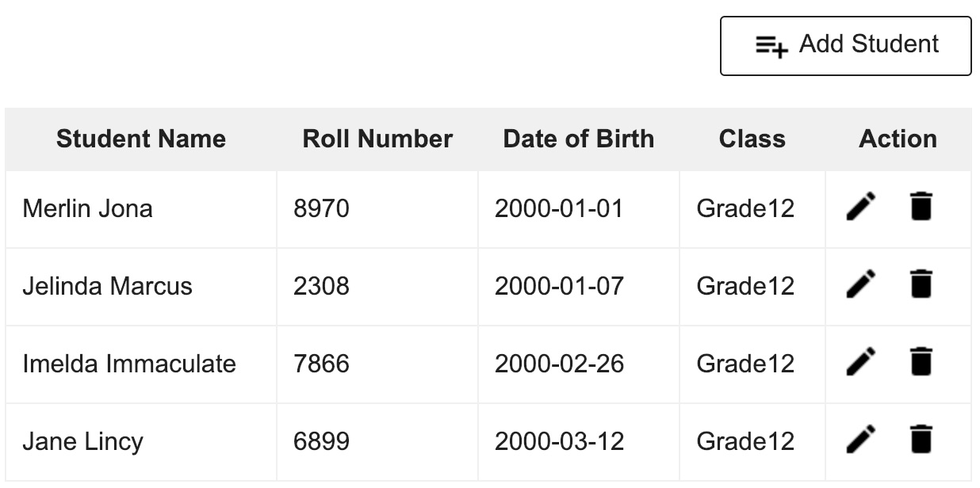Viewport: 980px width, 488px height.
Task: Delete Merlin Jona's row
Action: pos(921,207)
